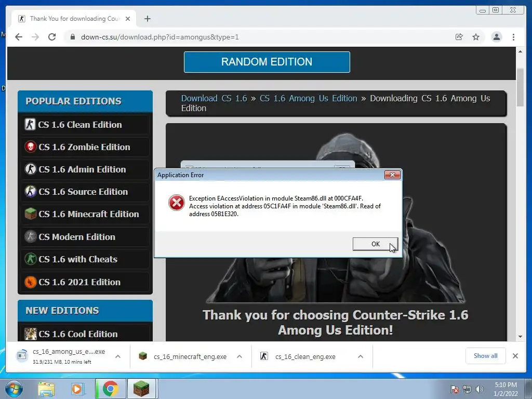Click the 2021 Edition orange icon

(x=30, y=282)
